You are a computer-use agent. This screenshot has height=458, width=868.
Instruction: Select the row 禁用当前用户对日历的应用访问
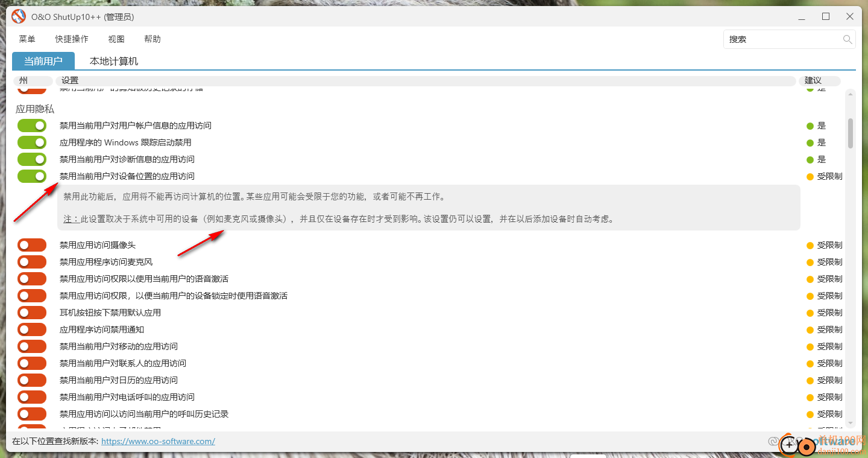click(119, 380)
